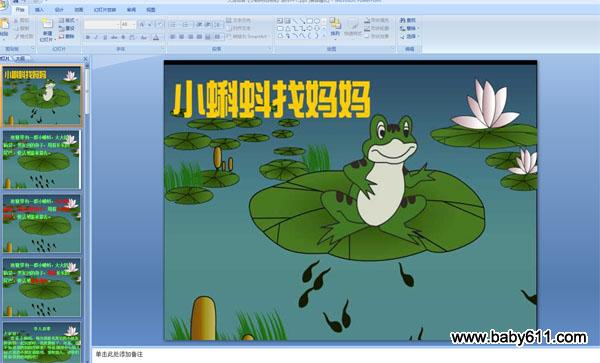Open the font name dropdown
Screen dimensions: 600x363
coord(102,25)
